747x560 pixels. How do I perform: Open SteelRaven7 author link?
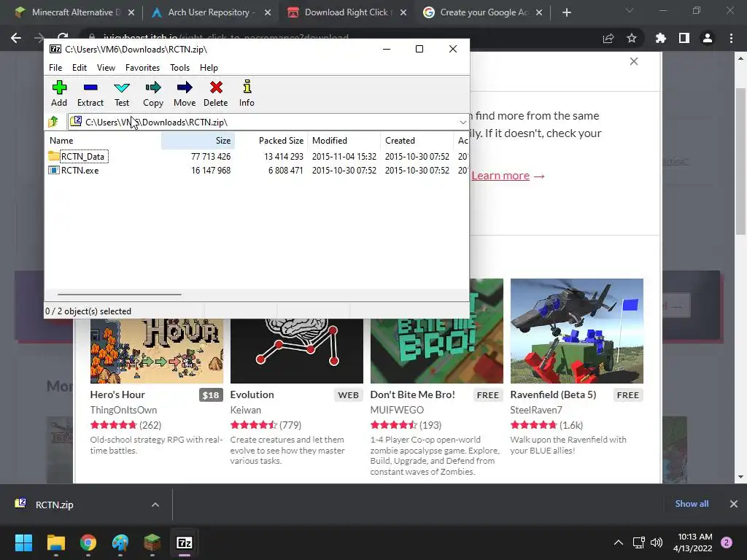[536, 410]
